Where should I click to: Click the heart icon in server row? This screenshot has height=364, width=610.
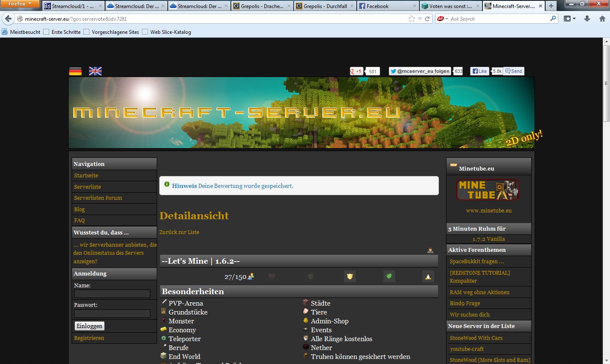click(272, 276)
